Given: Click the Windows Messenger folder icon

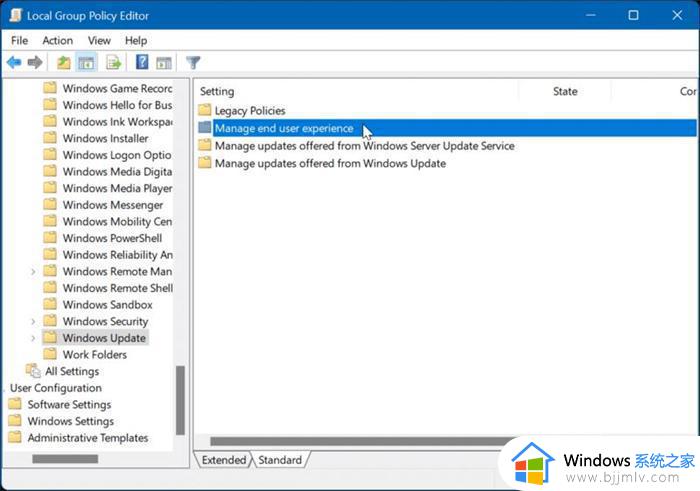Looking at the screenshot, I should 50,204.
